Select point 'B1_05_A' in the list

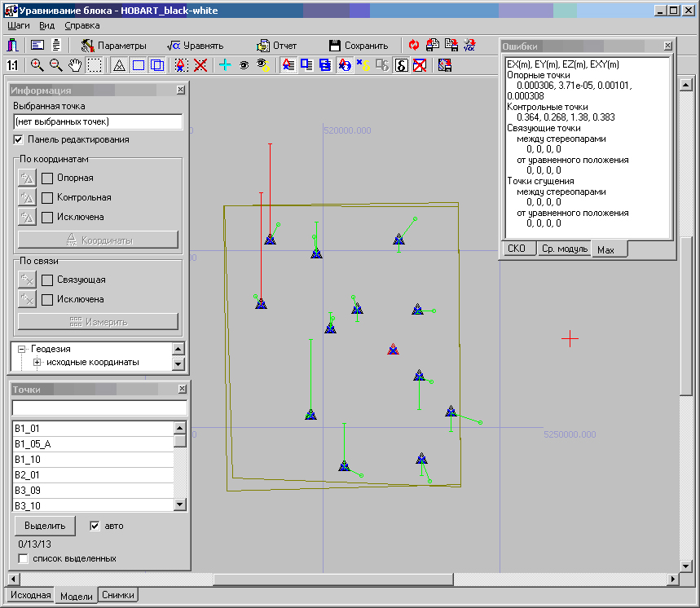[33, 444]
